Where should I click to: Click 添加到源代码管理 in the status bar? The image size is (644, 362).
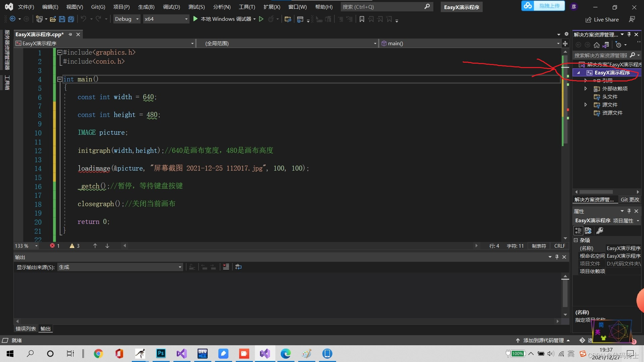coord(543,340)
